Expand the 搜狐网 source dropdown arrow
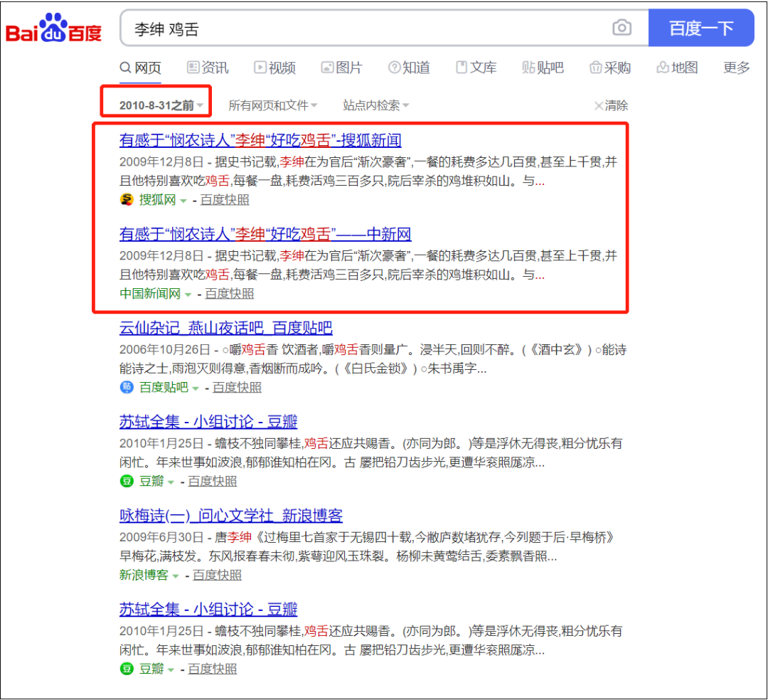This screenshot has height=700, width=768. click(x=183, y=201)
